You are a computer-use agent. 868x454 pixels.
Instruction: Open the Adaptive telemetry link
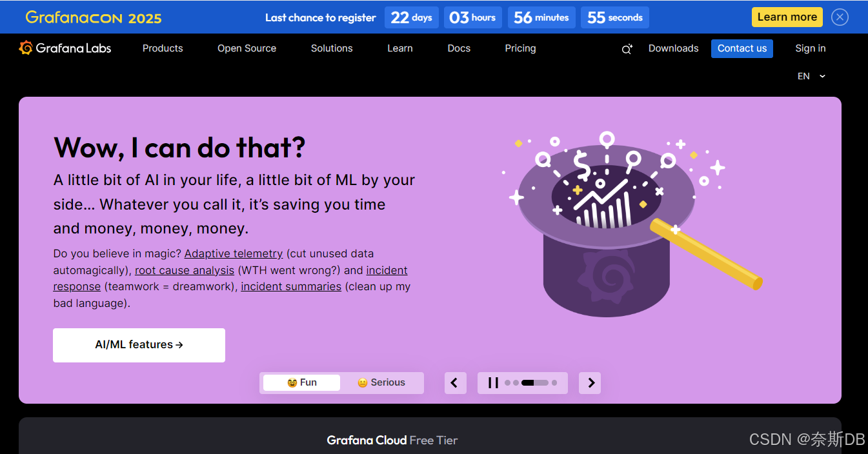pos(234,253)
